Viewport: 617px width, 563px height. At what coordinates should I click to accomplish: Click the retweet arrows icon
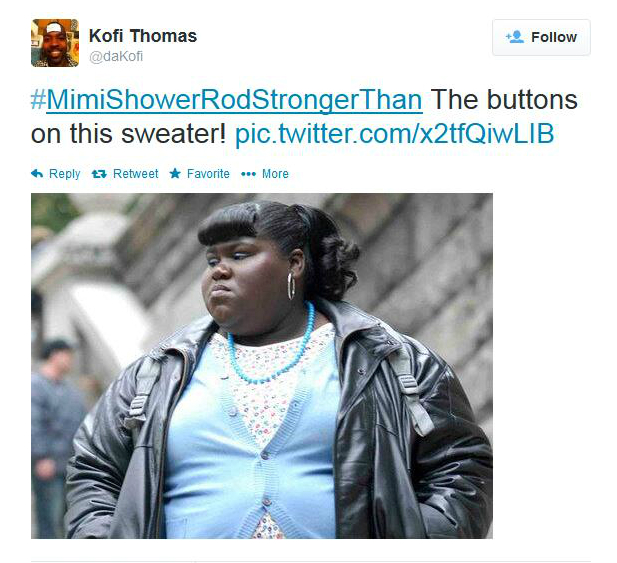coord(99,174)
